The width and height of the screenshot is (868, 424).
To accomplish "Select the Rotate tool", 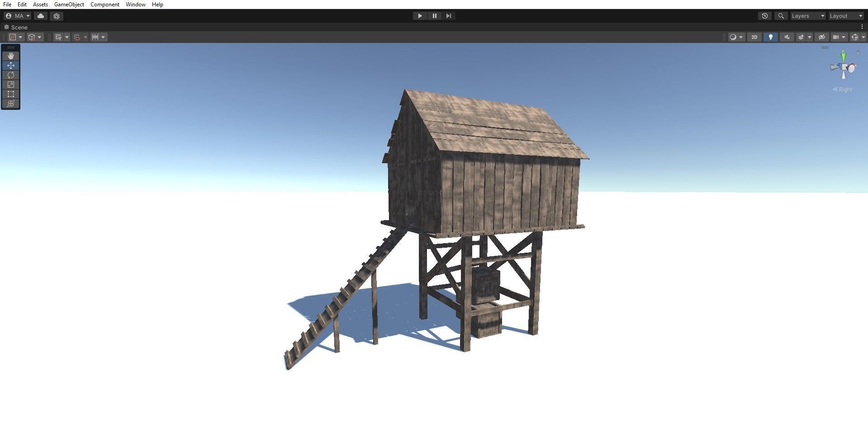I will pos(11,75).
